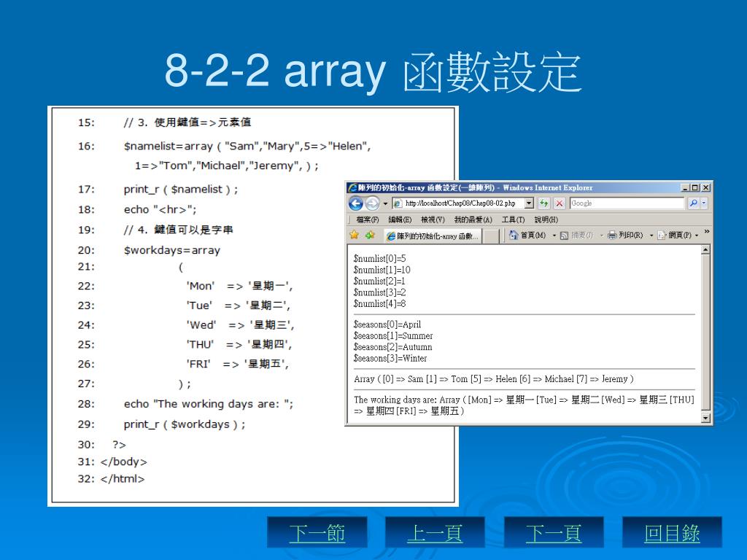Close the Internet Explorer window
This screenshot has height=560, width=747.
[705, 187]
